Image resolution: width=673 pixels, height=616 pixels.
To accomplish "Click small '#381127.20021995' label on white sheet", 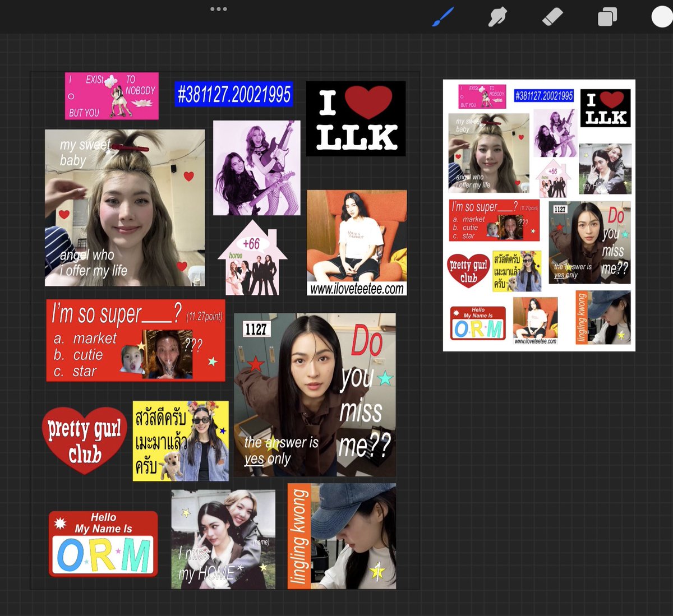I will coord(543,96).
